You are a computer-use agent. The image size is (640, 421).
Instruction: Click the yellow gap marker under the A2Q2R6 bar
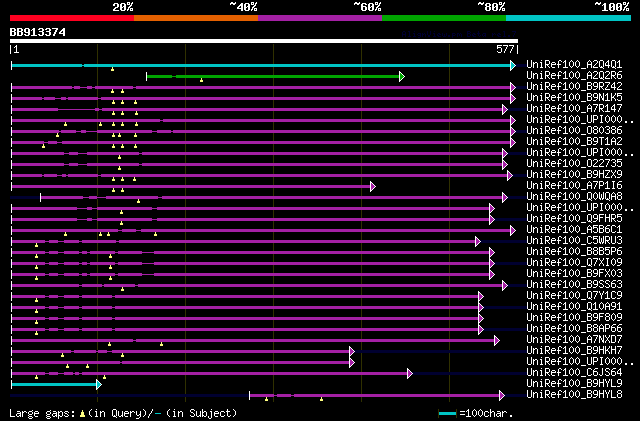coord(201,80)
